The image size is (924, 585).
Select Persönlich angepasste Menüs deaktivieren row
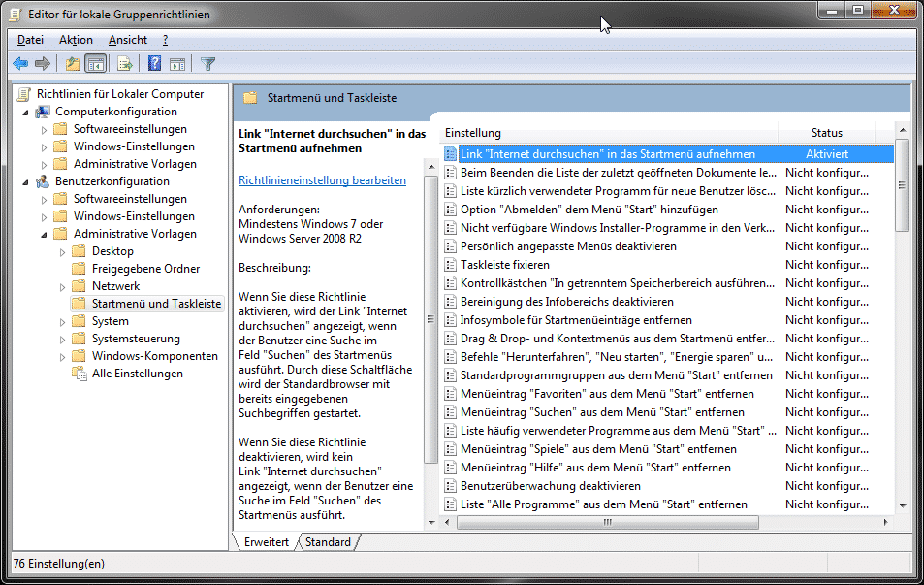point(668,246)
